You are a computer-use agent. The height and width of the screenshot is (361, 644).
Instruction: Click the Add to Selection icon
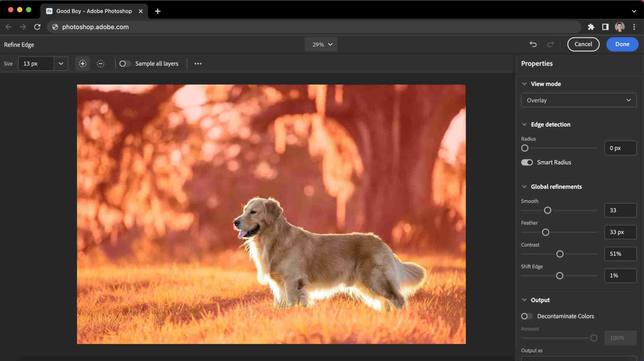point(83,63)
